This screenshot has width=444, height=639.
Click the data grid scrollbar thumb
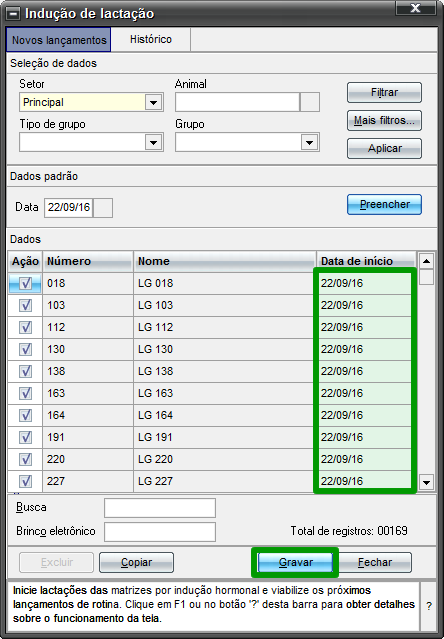[426, 277]
